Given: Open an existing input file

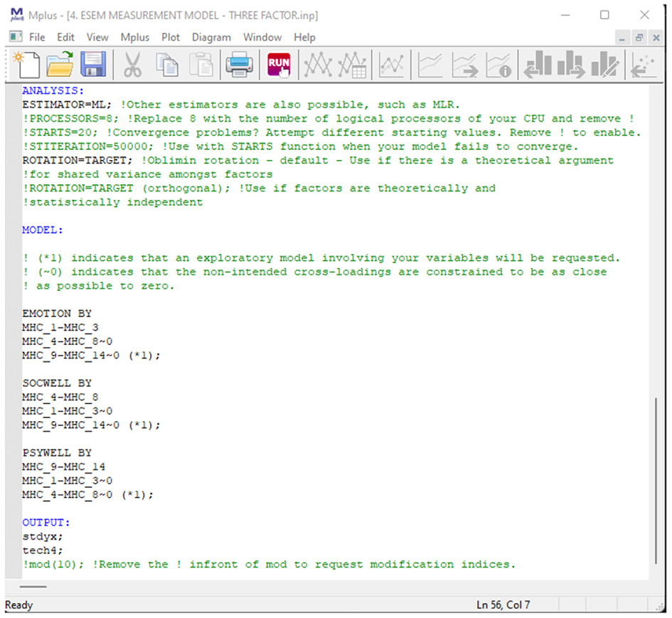Looking at the screenshot, I should (x=61, y=65).
